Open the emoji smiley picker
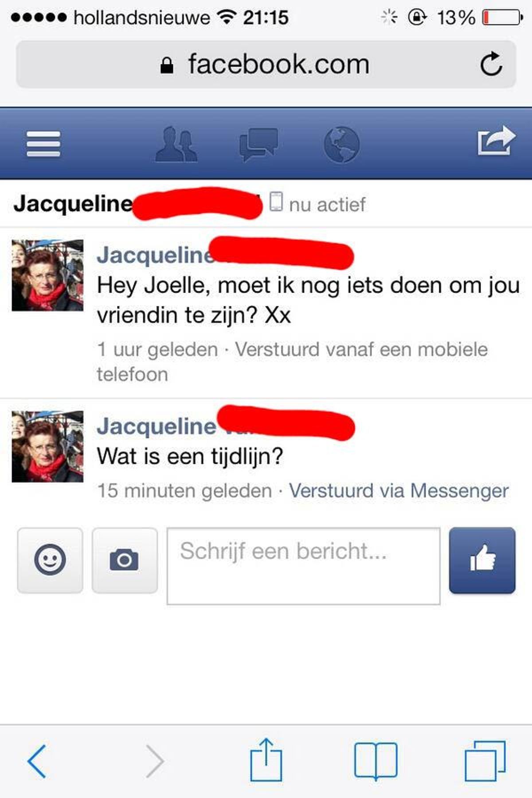 coord(50,560)
